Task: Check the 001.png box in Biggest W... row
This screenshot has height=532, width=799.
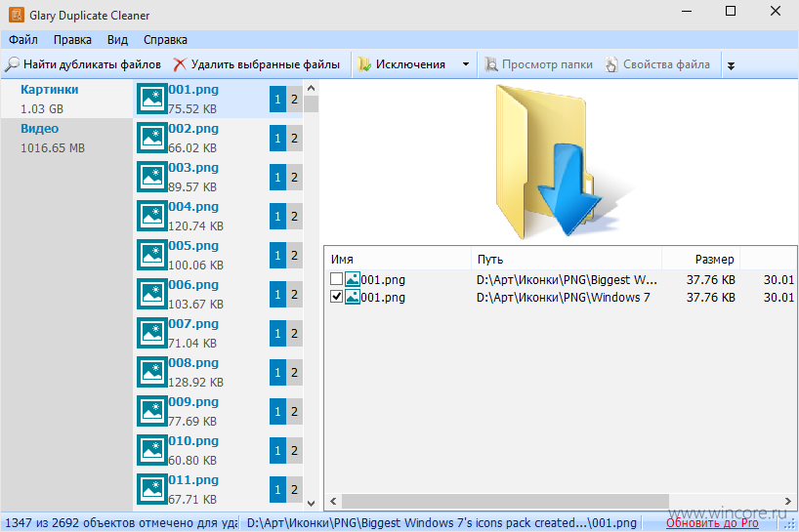Action: (336, 279)
